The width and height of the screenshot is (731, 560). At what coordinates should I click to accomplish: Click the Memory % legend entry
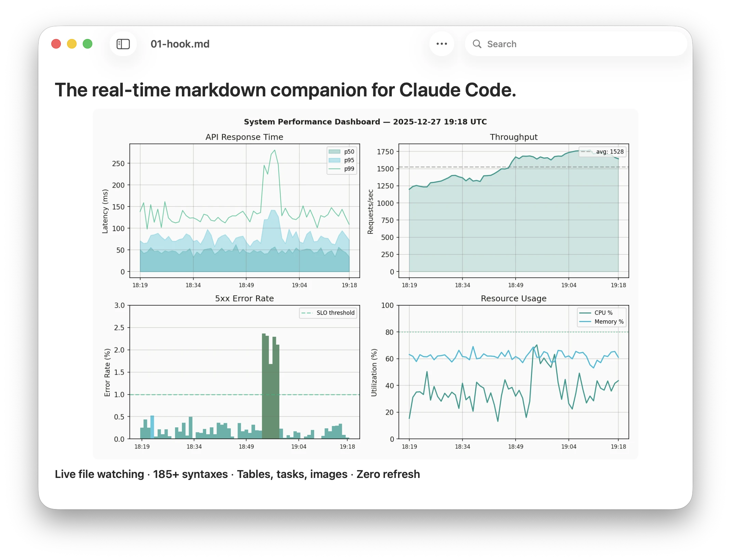pos(609,322)
